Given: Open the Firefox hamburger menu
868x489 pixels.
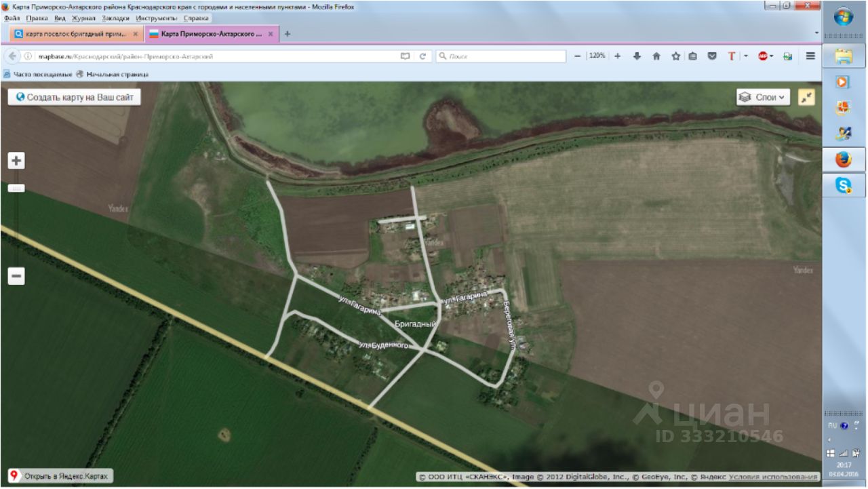Looking at the screenshot, I should (x=810, y=56).
